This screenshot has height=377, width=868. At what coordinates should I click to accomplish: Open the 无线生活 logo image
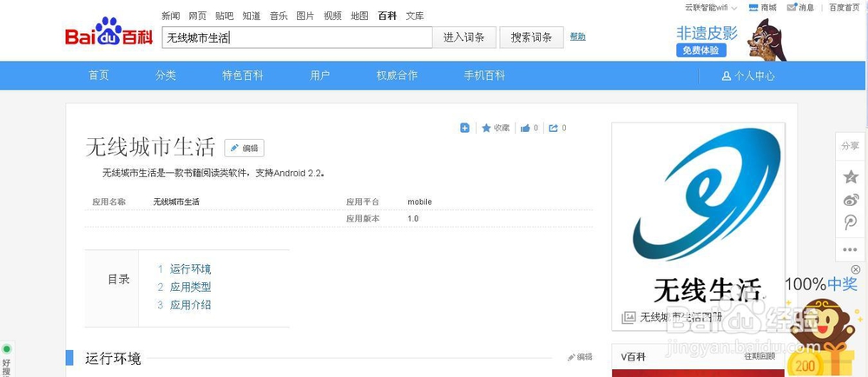pos(698,215)
